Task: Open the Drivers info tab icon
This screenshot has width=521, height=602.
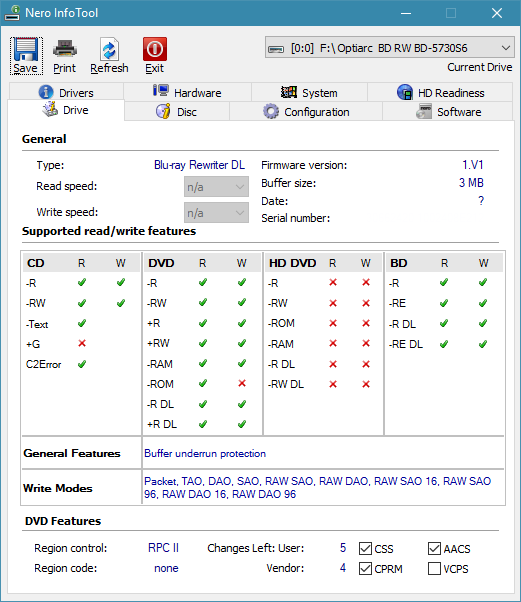Action: point(46,92)
